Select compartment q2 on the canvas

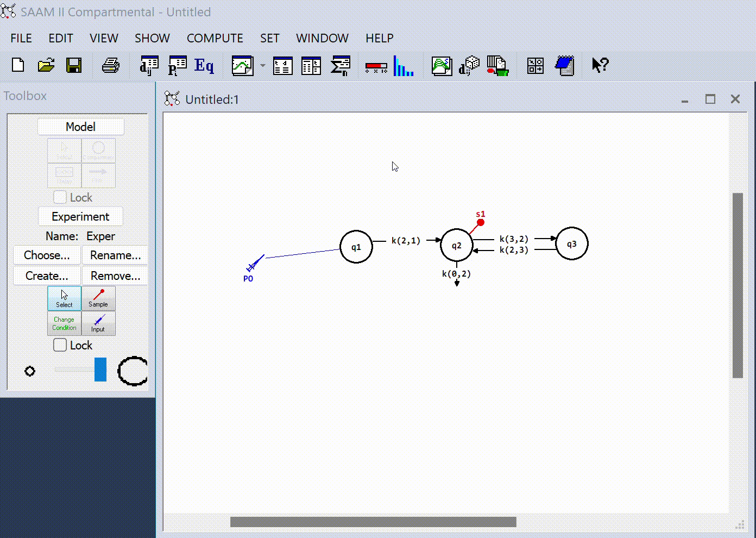click(x=457, y=245)
